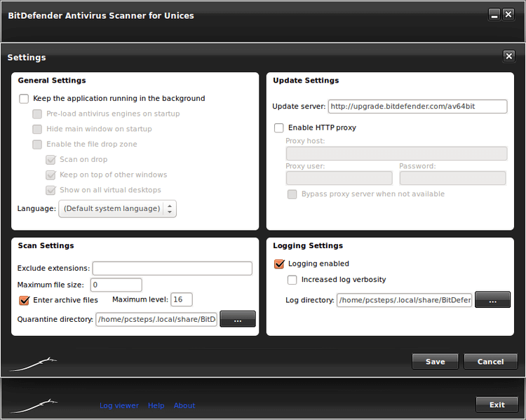Image resolution: width=526 pixels, height=420 pixels.
Task: Click the Scan Settings heading
Action: 46,246
